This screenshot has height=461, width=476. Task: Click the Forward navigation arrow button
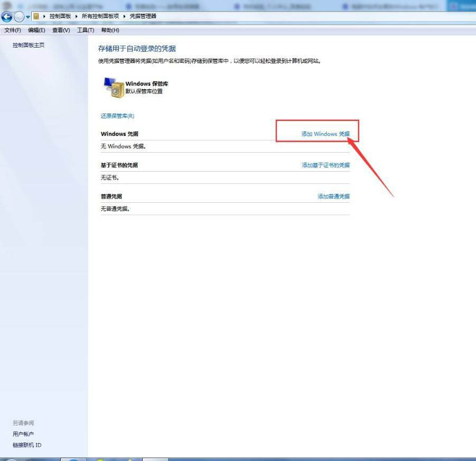pyautogui.click(x=19, y=17)
